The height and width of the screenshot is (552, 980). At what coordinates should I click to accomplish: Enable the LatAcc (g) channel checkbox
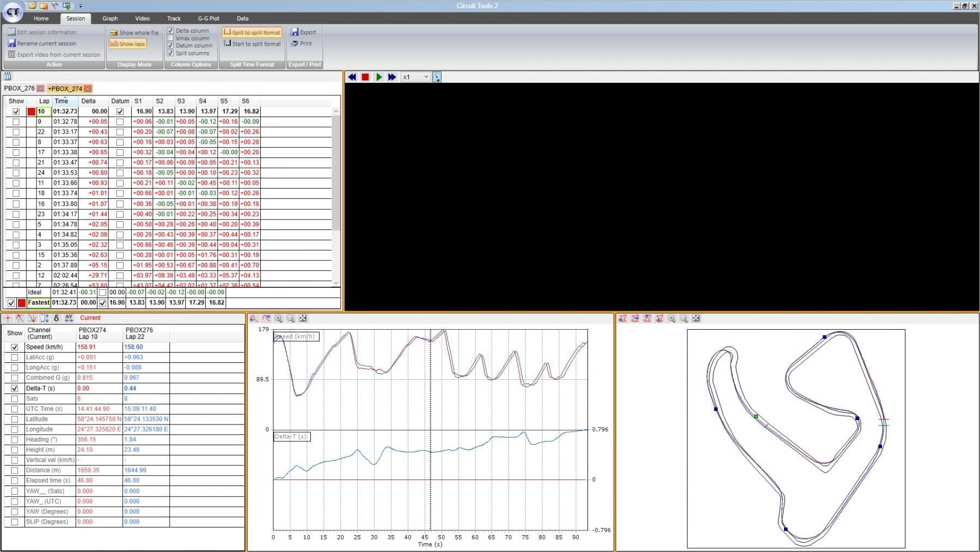click(15, 357)
